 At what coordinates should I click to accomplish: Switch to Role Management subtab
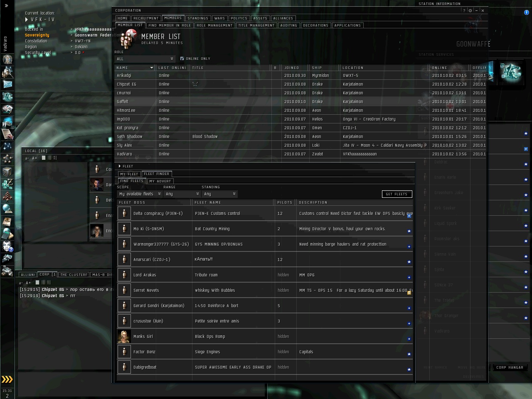214,25
